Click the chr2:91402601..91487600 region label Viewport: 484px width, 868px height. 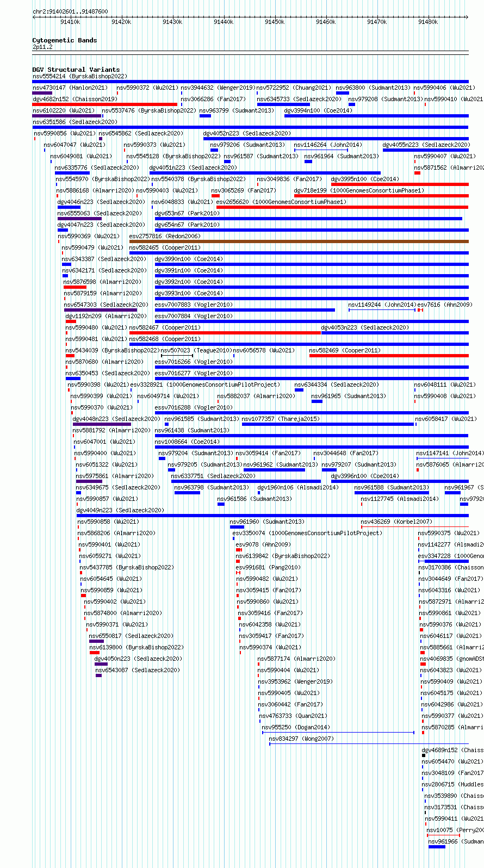[x=70, y=11]
